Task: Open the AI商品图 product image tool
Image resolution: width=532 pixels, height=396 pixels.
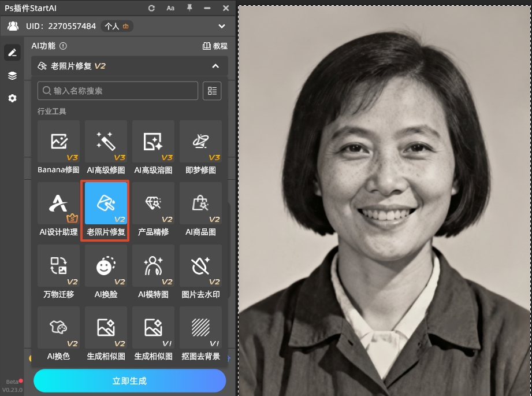Action: pos(200,203)
